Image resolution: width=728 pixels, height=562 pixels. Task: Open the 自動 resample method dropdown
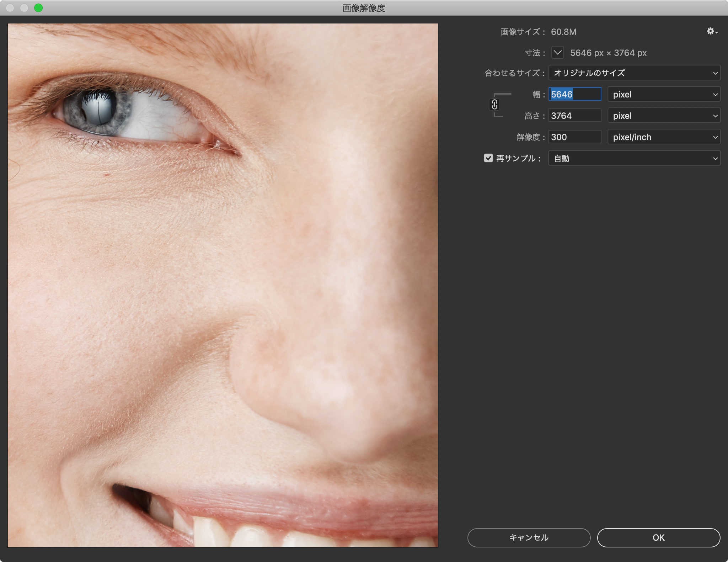click(x=634, y=158)
